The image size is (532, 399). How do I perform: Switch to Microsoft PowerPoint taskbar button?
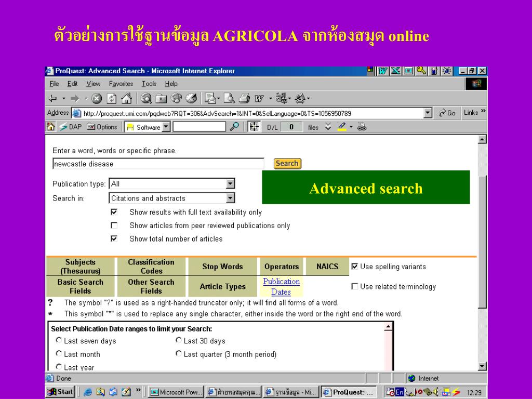click(x=176, y=392)
